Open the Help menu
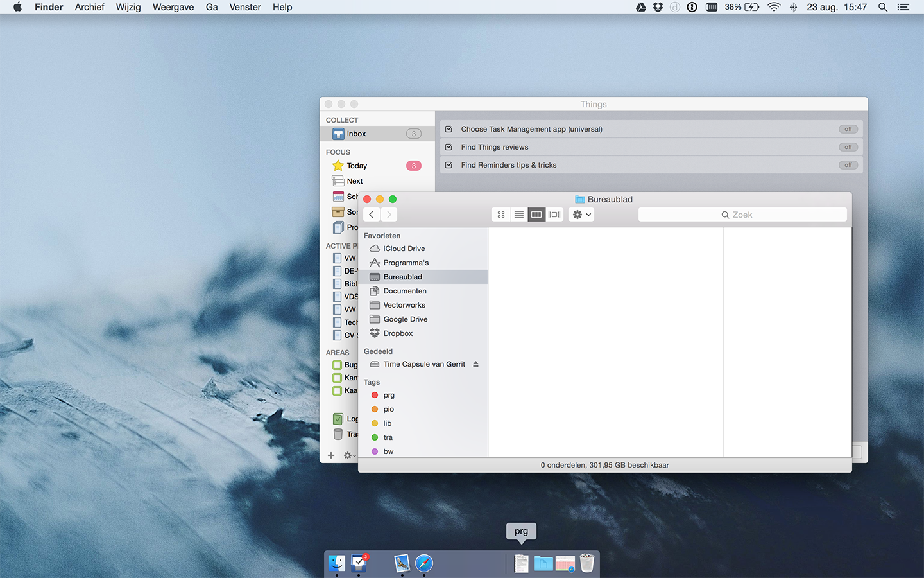The width and height of the screenshot is (924, 578). [x=282, y=7]
